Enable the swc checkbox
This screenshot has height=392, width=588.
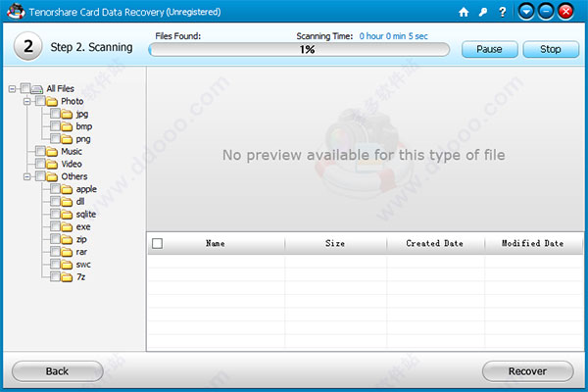pyautogui.click(x=55, y=264)
